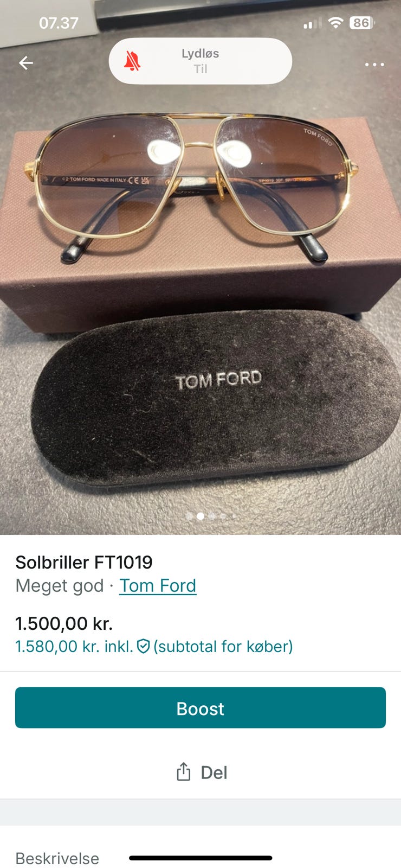Switch to the fourth photo carousel dot
The width and height of the screenshot is (401, 868).
coord(223,516)
